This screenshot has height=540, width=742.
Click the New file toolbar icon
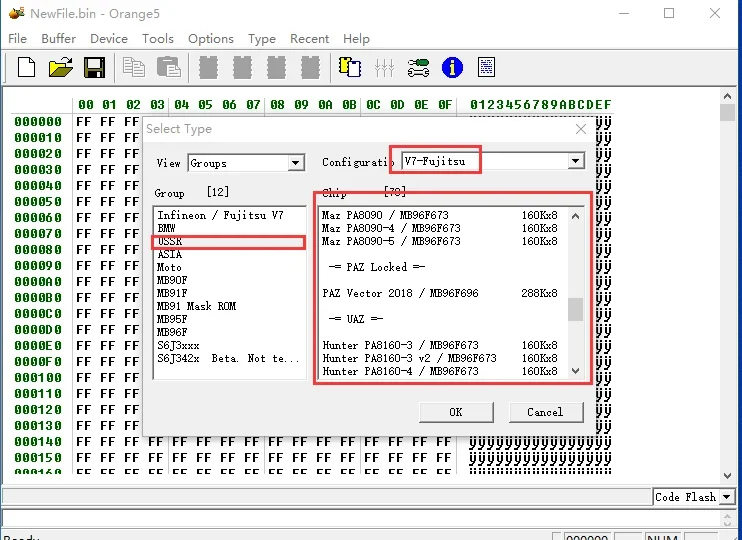26,67
